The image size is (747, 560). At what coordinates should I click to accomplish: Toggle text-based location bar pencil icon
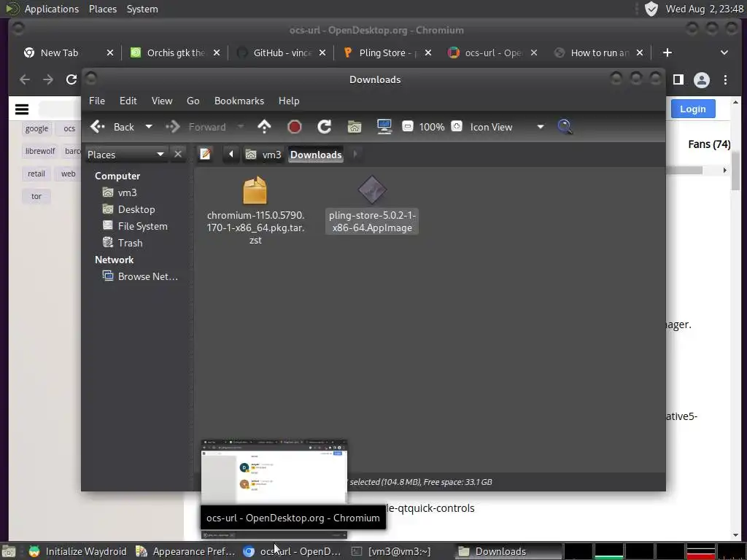pos(205,155)
